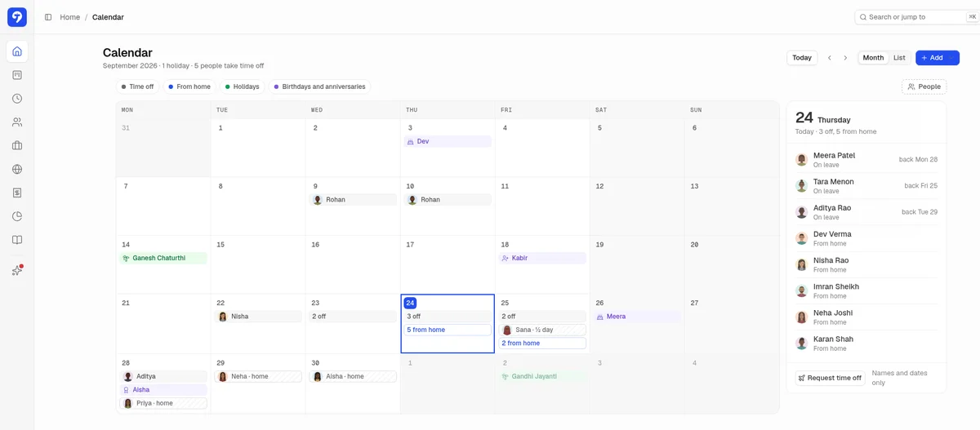
Task: Toggle the From home filter chip
Action: tap(189, 86)
